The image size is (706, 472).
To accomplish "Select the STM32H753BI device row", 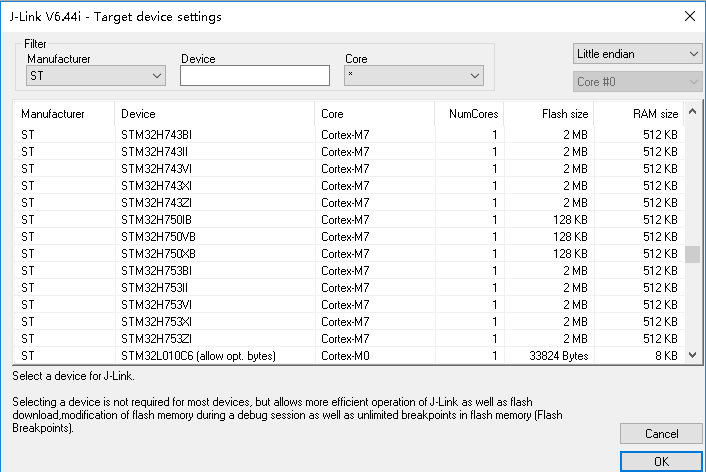I will pos(349,271).
